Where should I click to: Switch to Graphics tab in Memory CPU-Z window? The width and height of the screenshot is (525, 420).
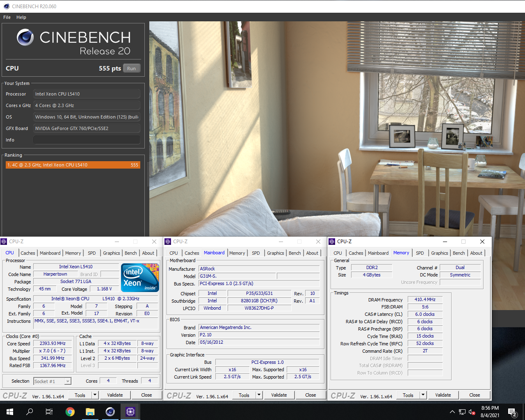coord(440,253)
